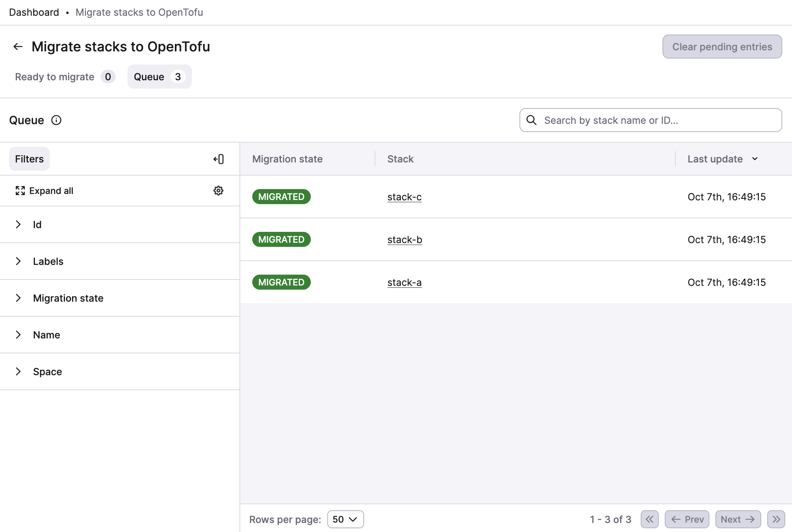Click the stack-a last update timestamp

coord(727,283)
